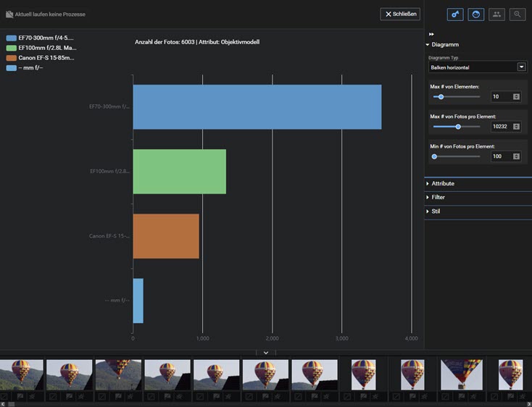The width and height of the screenshot is (532, 407).
Task: Click the Max # von Elementen slider handle
Action: pyautogui.click(x=441, y=97)
